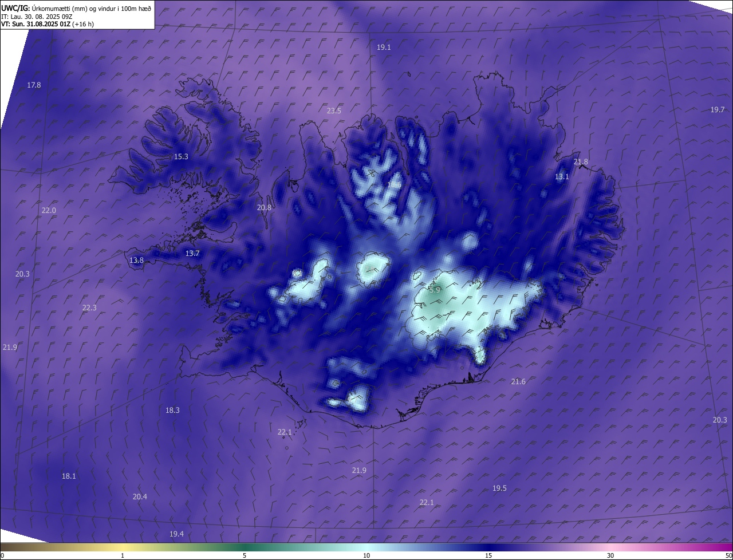Screen dimensions: 733x560
Task: Click the 5 tick label on the color scale
Action: pos(245,555)
